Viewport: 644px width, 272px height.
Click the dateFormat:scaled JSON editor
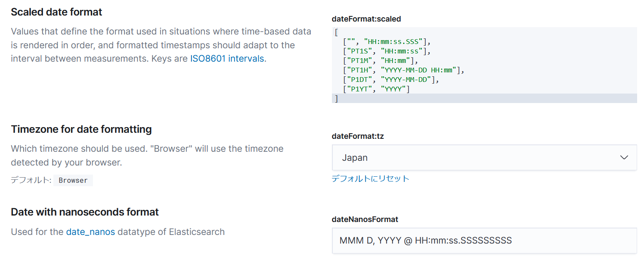tap(484, 65)
